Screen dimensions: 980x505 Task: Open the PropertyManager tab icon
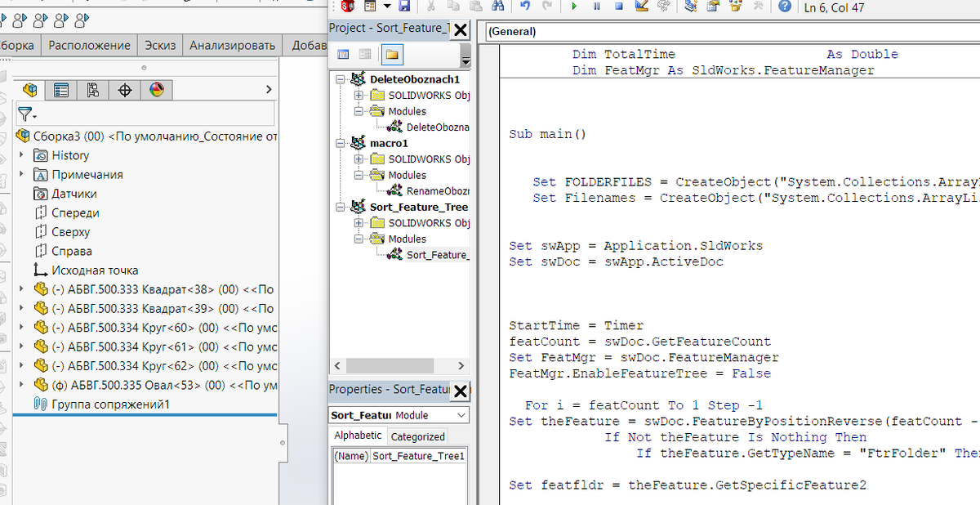tap(61, 90)
